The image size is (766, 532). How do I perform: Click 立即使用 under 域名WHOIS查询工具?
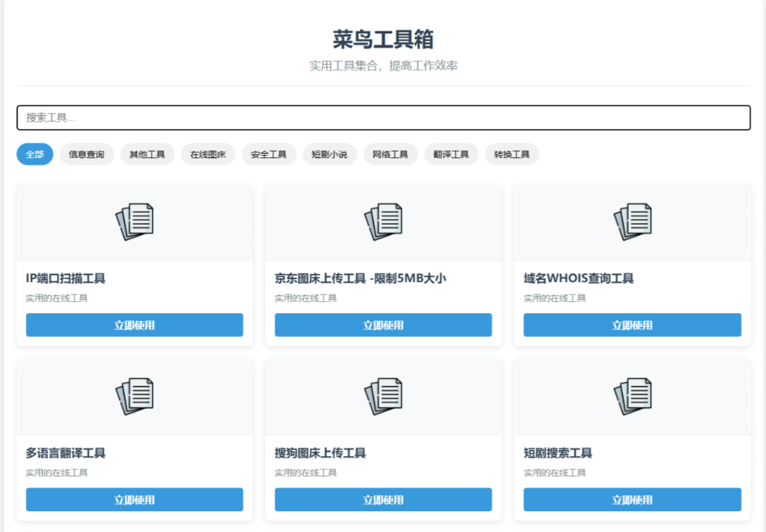tap(632, 324)
